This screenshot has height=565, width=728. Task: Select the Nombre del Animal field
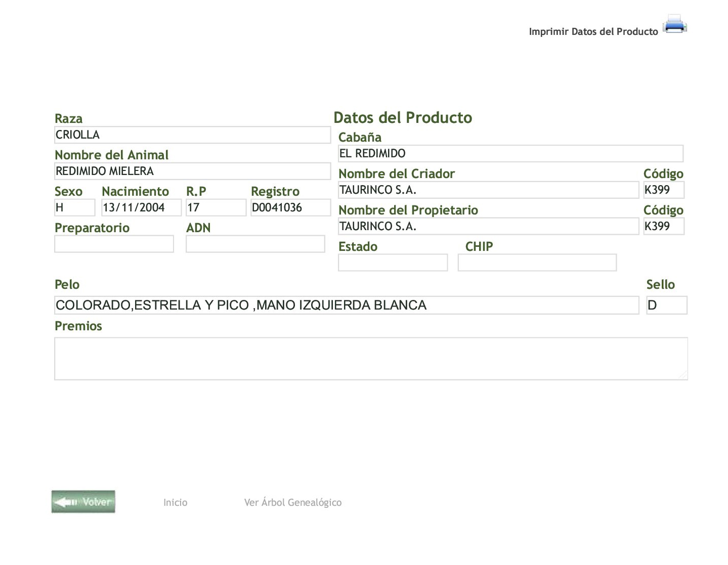point(192,171)
